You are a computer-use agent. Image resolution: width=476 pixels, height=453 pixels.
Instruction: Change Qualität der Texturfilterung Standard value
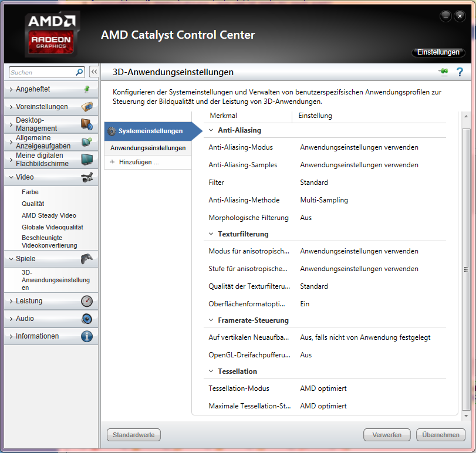click(314, 286)
